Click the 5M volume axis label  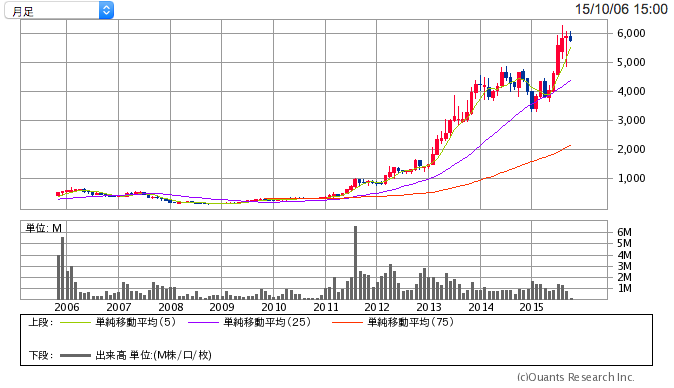coord(624,244)
